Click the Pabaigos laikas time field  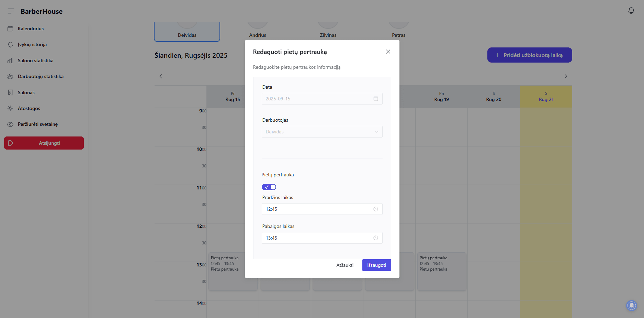click(318, 238)
